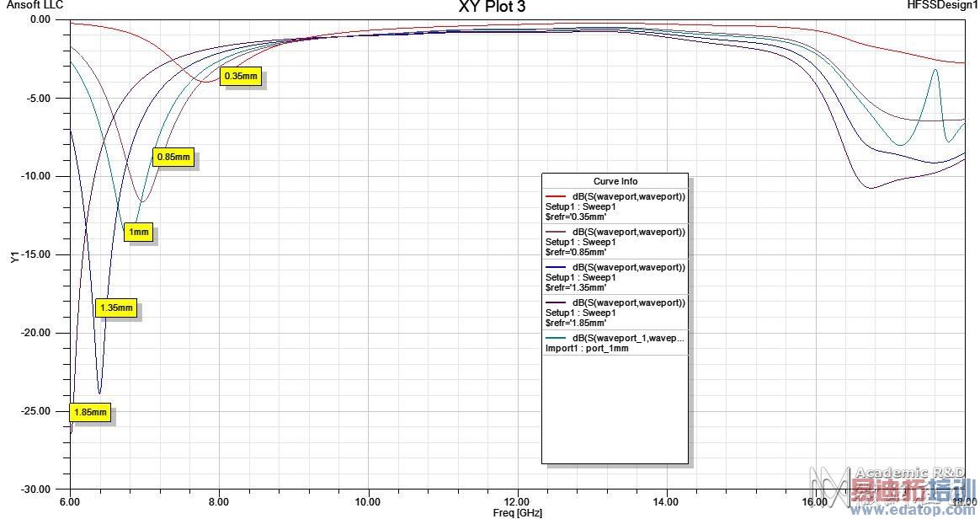Image resolution: width=980 pixels, height=519 pixels.
Task: Click the red line swatch for 0.35mm curve
Action: [x=556, y=196]
